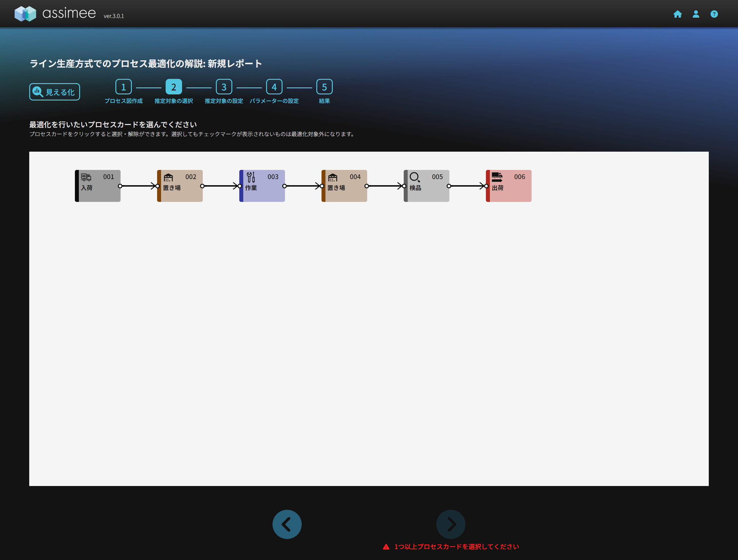Image resolution: width=738 pixels, height=560 pixels.
Task: Click the assimee cube logo
Action: tap(25, 14)
